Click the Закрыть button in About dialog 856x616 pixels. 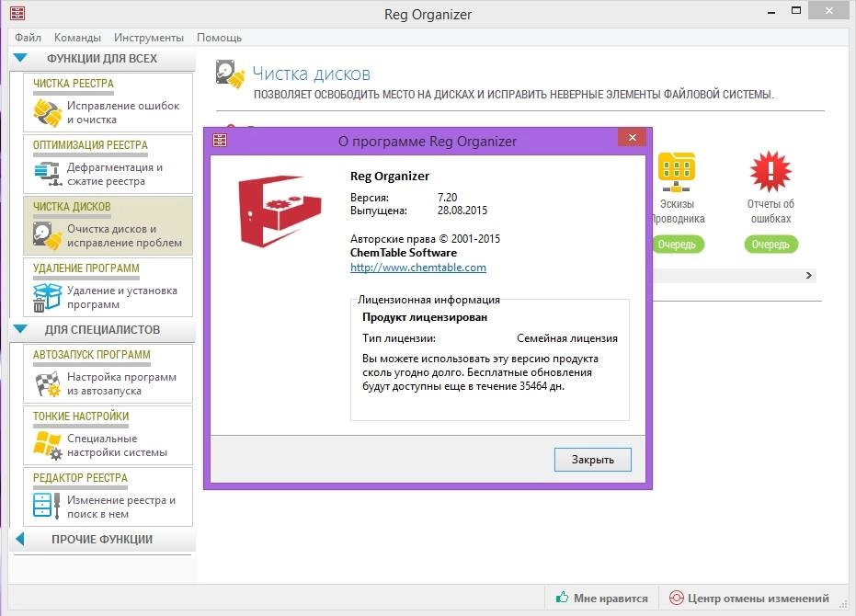pos(592,460)
